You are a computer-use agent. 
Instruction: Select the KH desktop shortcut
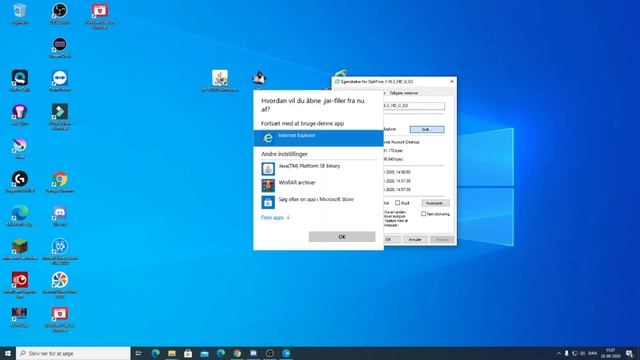[x=20, y=317]
